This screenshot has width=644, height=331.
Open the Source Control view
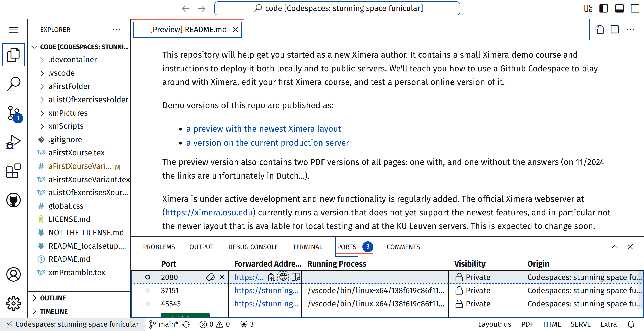tap(14, 113)
